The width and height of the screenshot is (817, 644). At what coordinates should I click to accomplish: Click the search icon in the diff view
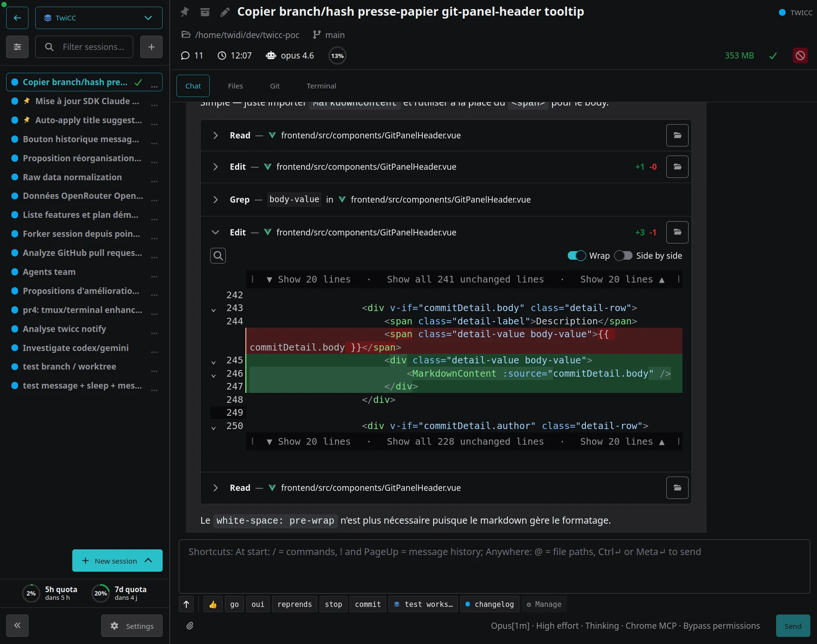coord(218,256)
